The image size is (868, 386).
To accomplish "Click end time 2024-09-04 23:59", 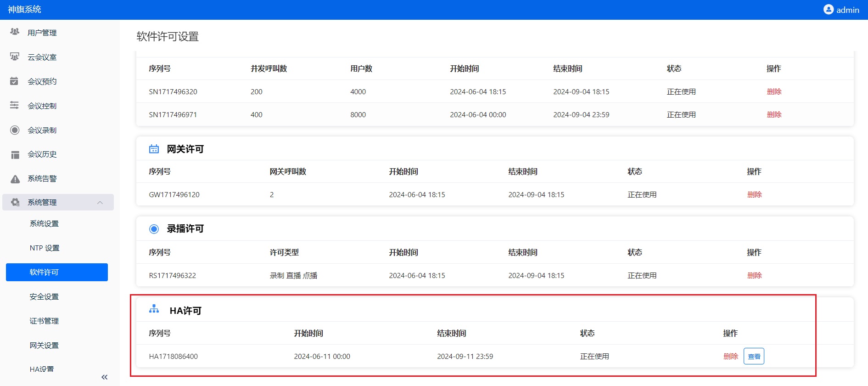I will tap(581, 114).
